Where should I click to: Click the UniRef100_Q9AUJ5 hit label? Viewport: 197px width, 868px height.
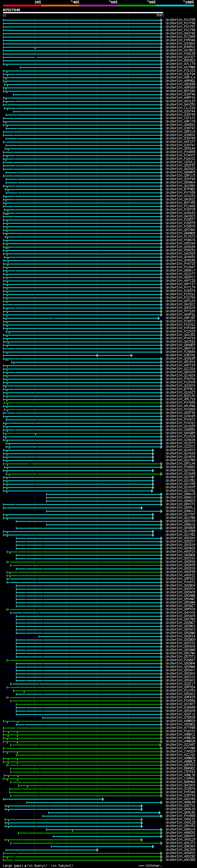180,494
